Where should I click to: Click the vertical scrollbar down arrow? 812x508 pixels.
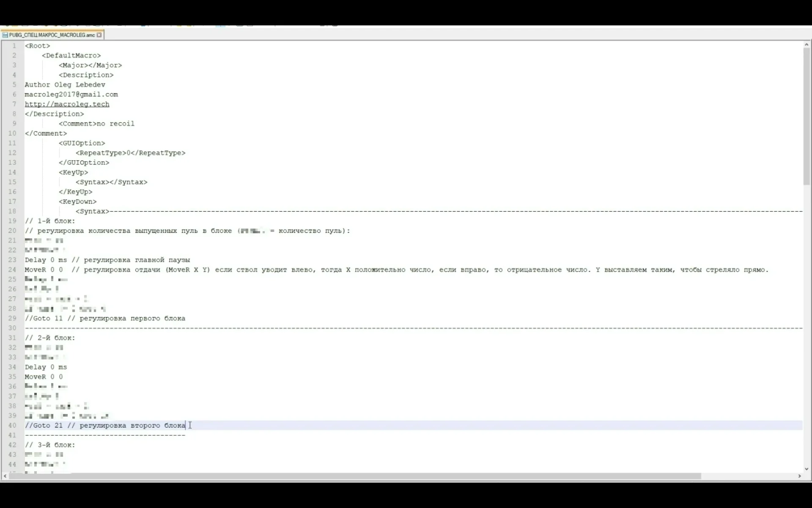click(x=807, y=469)
